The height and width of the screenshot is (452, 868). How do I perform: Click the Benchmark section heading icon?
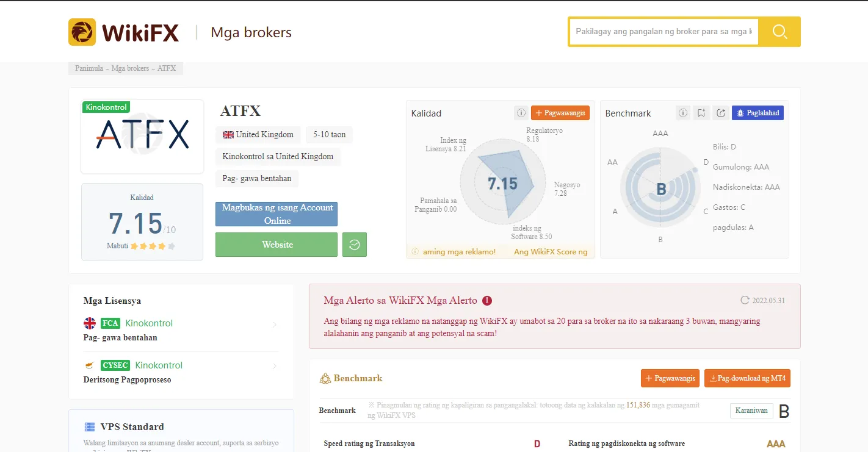tap(325, 379)
